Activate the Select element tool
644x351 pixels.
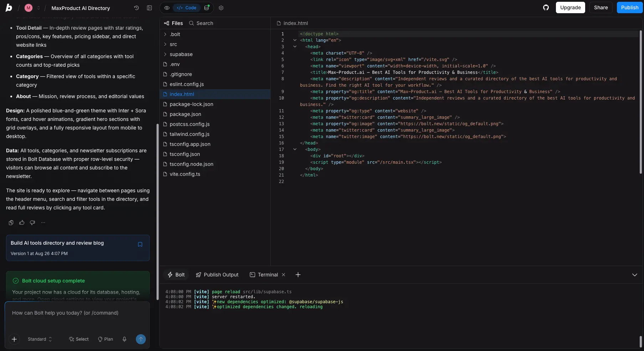click(79, 339)
